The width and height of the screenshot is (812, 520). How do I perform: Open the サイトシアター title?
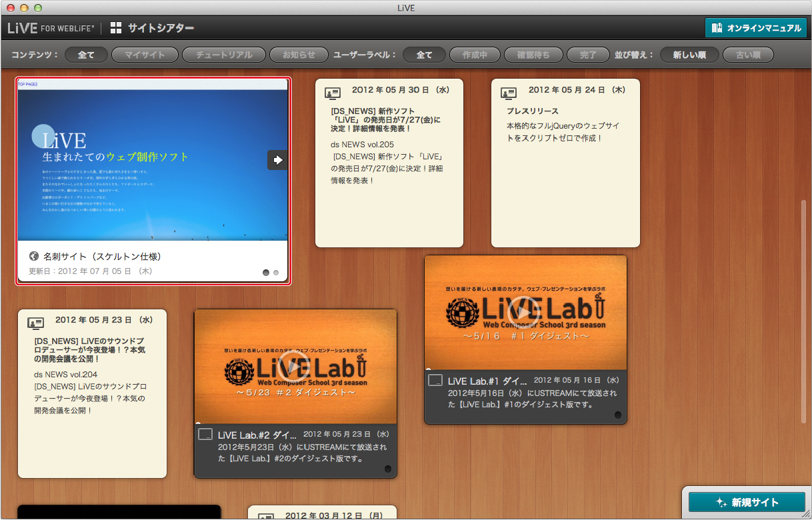coord(161,28)
